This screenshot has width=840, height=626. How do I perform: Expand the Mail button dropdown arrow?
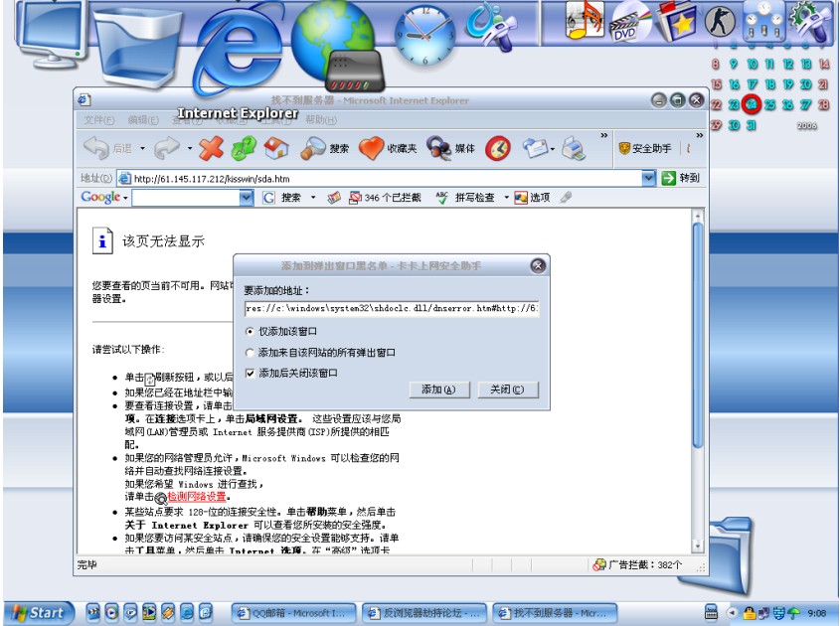point(553,149)
